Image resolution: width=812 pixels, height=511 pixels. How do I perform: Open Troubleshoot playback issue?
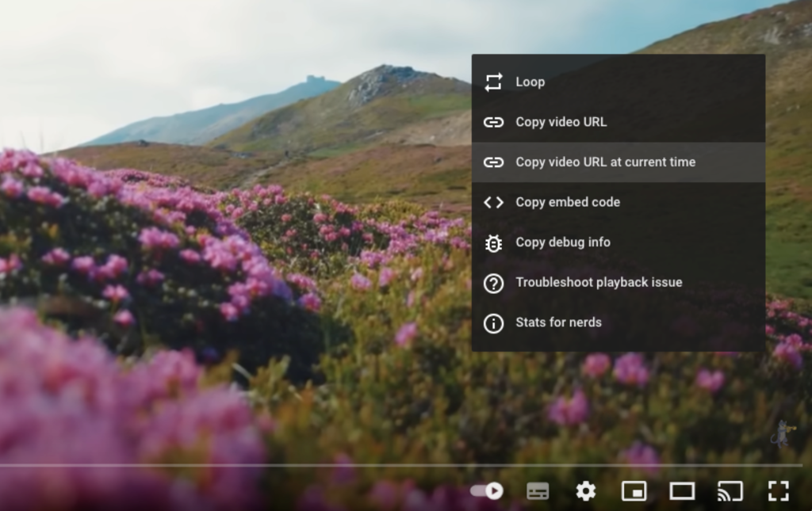pyautogui.click(x=599, y=282)
